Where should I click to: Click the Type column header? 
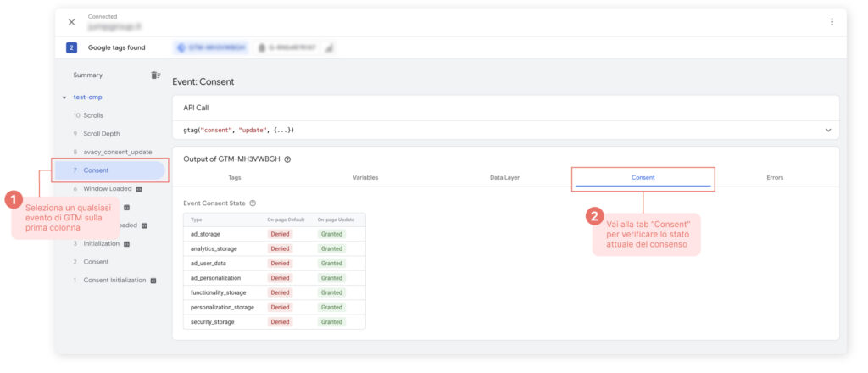(x=196, y=220)
